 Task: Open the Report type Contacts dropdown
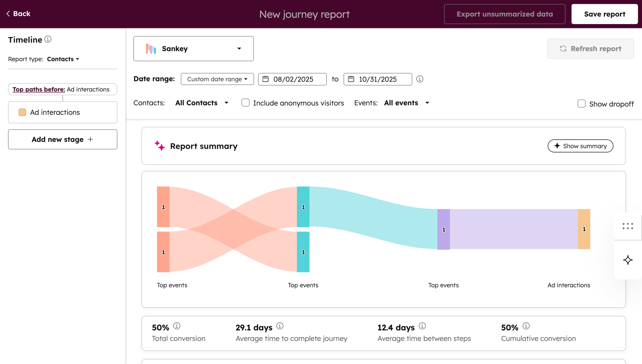pos(63,59)
